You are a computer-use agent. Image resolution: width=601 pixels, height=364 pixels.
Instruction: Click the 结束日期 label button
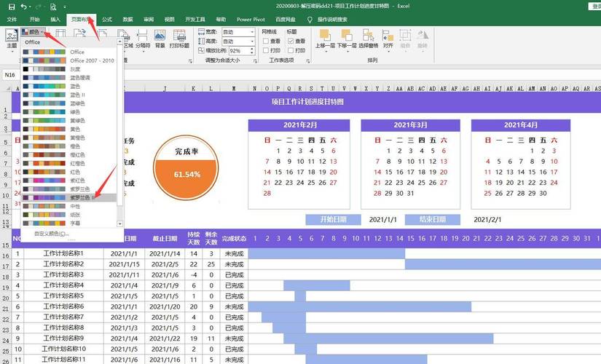[432, 220]
